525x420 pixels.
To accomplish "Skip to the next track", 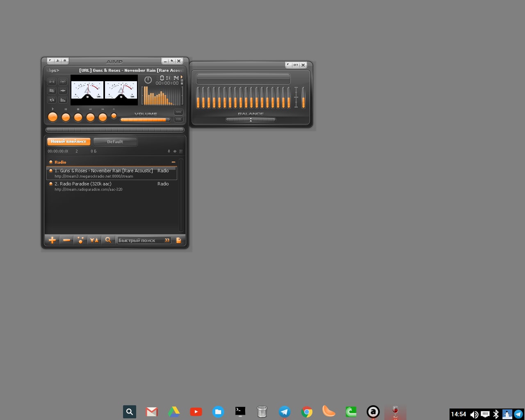I will 103,117.
